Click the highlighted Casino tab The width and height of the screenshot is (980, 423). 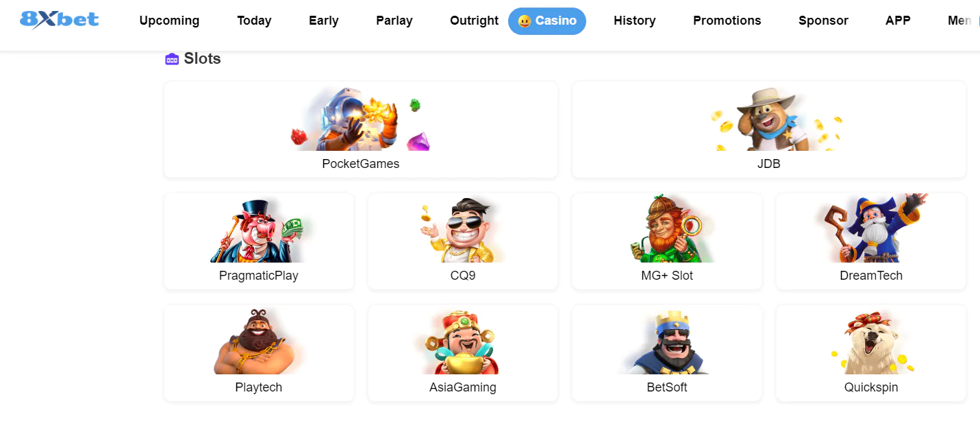pyautogui.click(x=547, y=21)
